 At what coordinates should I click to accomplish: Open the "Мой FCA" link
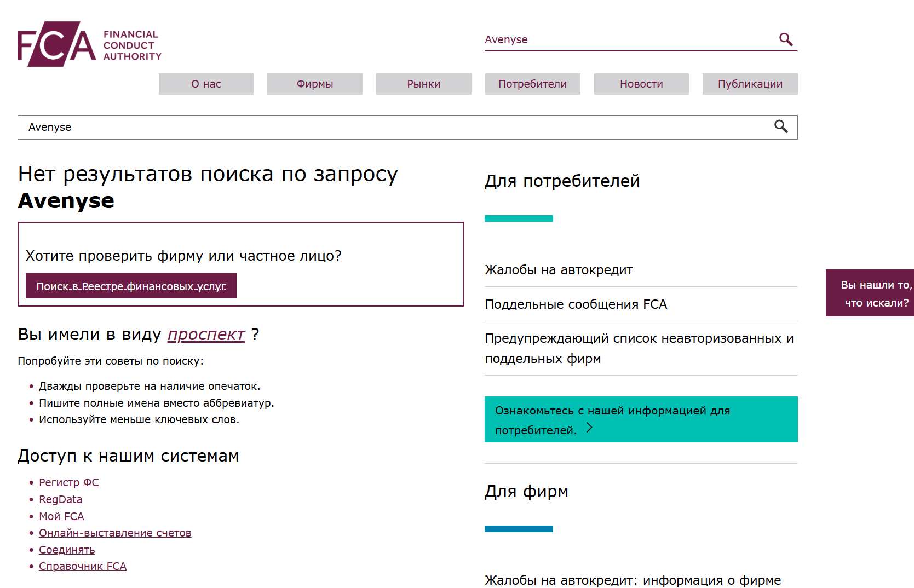pos(61,516)
